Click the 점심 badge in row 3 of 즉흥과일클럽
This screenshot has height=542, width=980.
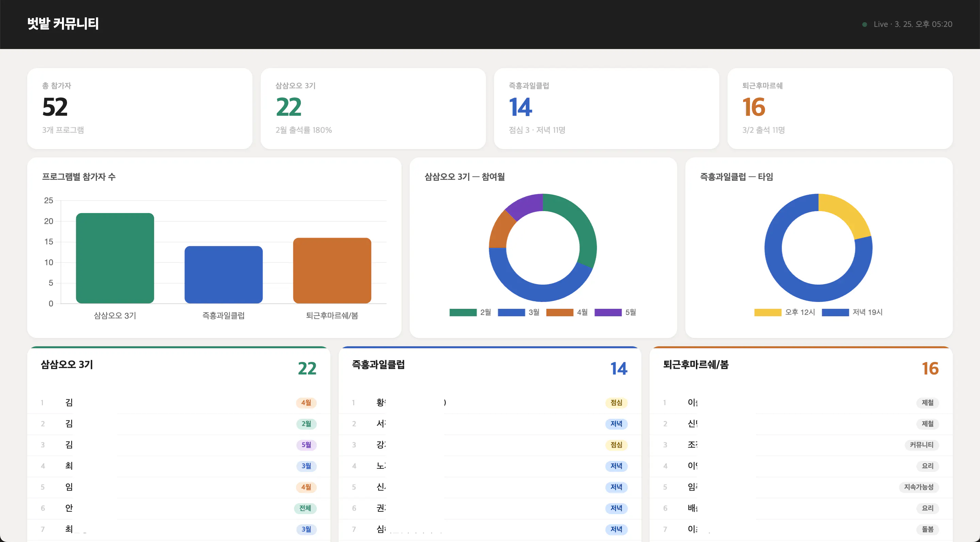pos(616,445)
